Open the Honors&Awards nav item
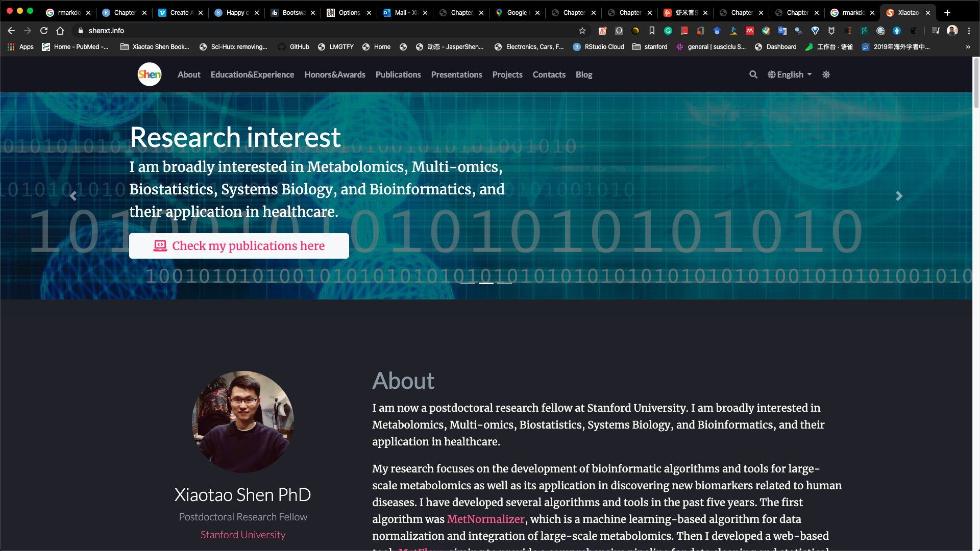This screenshot has height=551, width=980. [335, 74]
